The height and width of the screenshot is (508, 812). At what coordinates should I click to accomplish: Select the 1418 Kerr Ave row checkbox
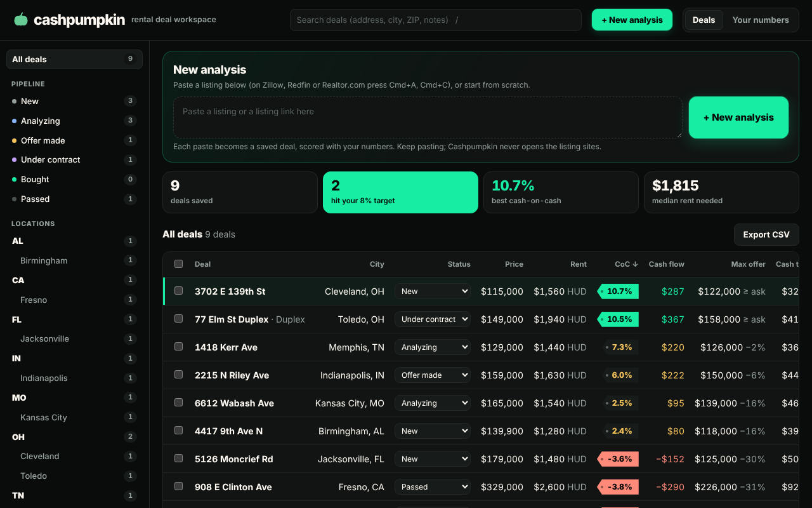point(178,347)
